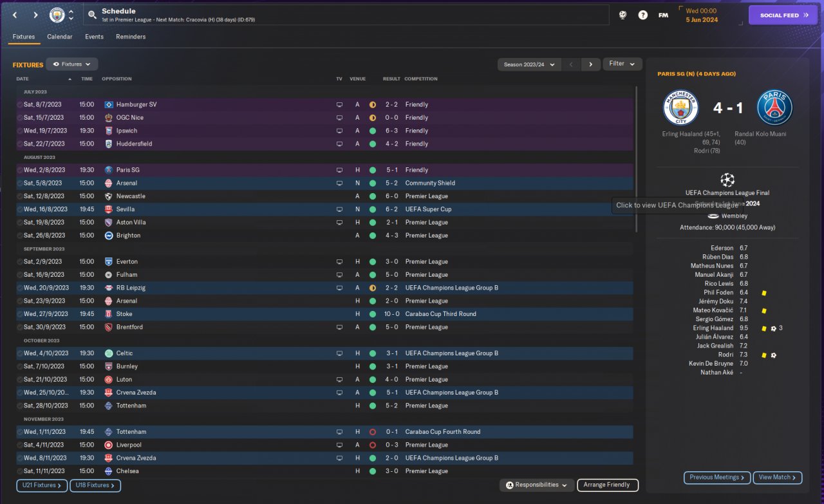Click the Huddersfield club badge
The image size is (824, 504).
tap(108, 144)
